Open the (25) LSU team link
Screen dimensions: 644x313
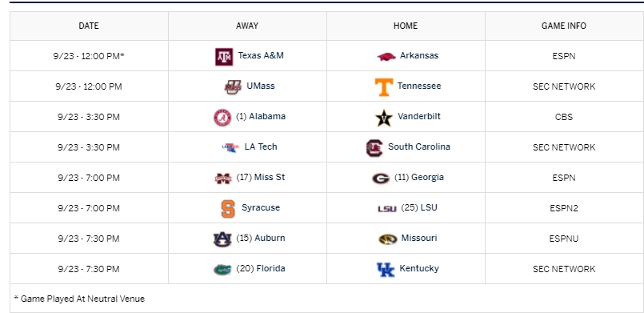click(x=419, y=207)
